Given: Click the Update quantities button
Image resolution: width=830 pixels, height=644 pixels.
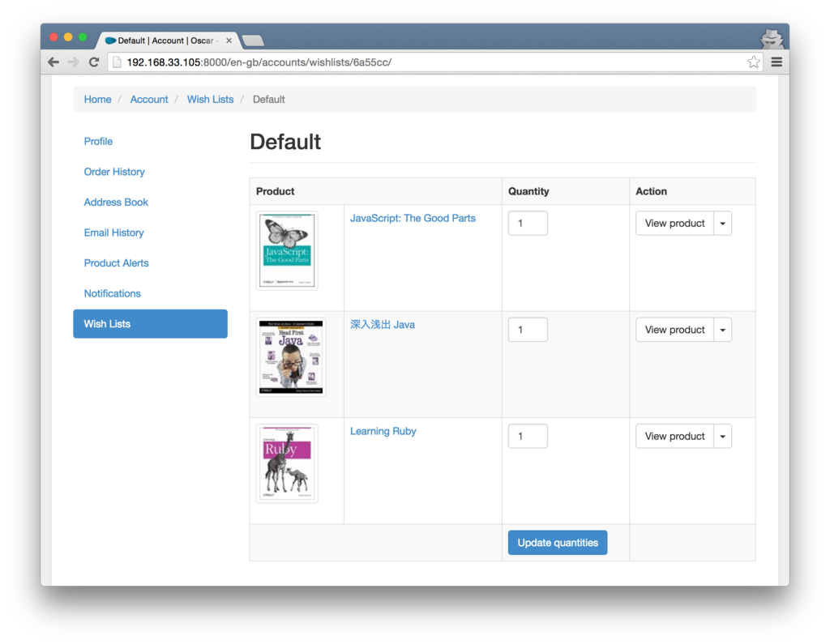Looking at the screenshot, I should click(x=558, y=543).
